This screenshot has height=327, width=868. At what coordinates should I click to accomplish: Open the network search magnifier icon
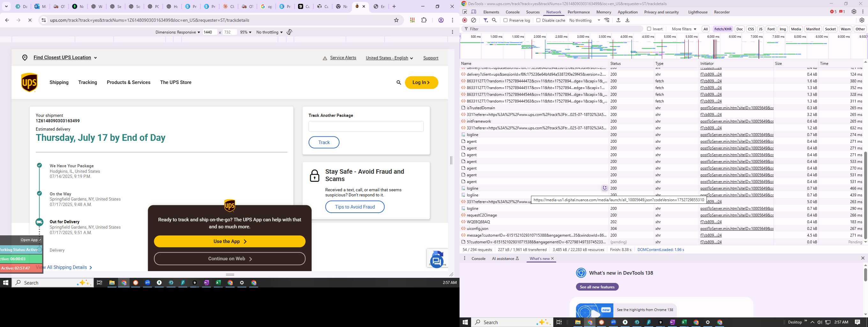[x=494, y=20]
